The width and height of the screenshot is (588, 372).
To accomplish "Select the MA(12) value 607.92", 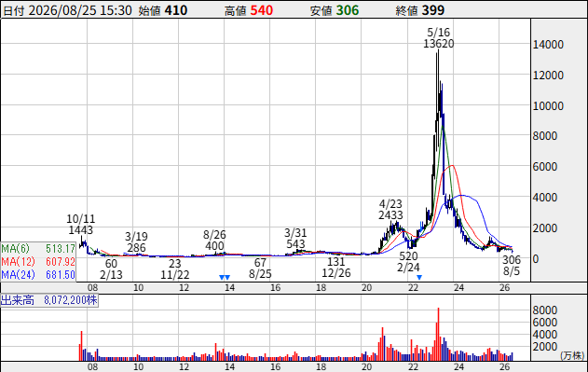I will coord(61,261).
